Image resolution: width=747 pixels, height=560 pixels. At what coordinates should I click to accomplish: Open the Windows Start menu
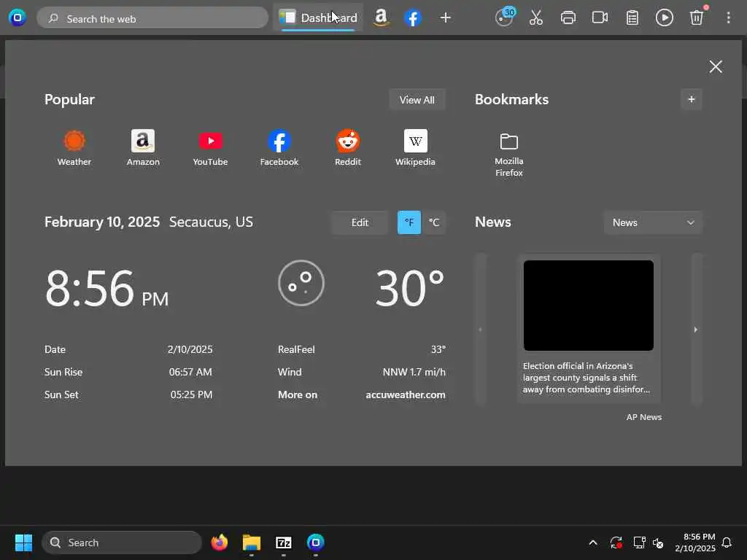[x=23, y=542]
